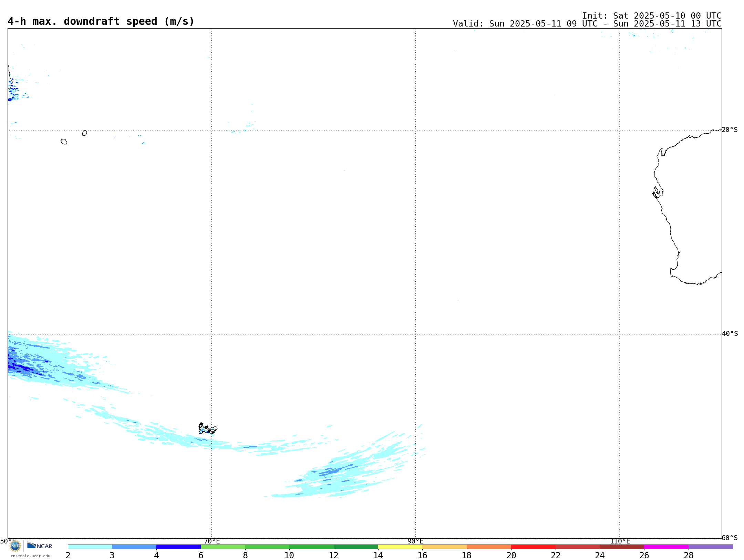Click the orange 18-20 color swatch
The image size is (744, 560).
coord(489,547)
